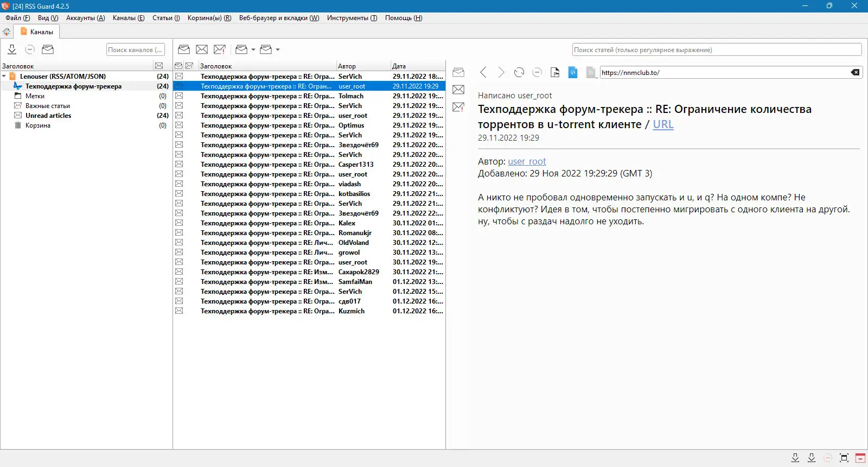Open the Аккаунты menu
Screen dimensions: 868x467
pos(85,18)
